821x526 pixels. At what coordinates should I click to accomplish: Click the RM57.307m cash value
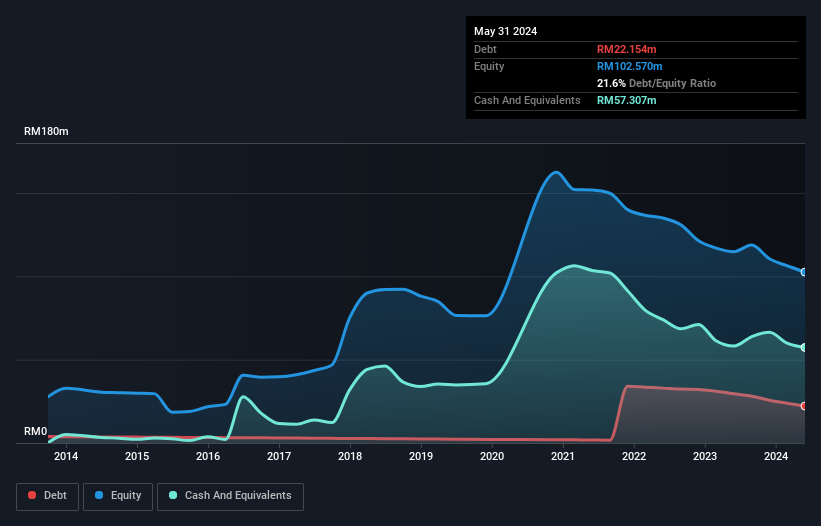(x=626, y=100)
